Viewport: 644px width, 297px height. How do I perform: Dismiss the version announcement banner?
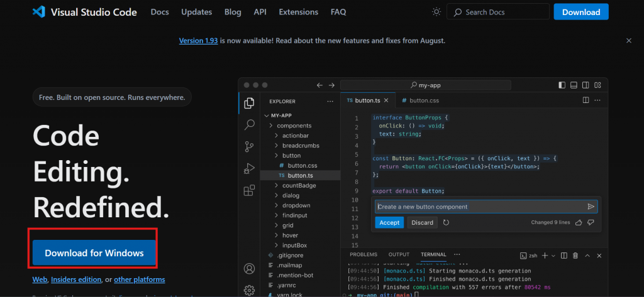click(628, 41)
